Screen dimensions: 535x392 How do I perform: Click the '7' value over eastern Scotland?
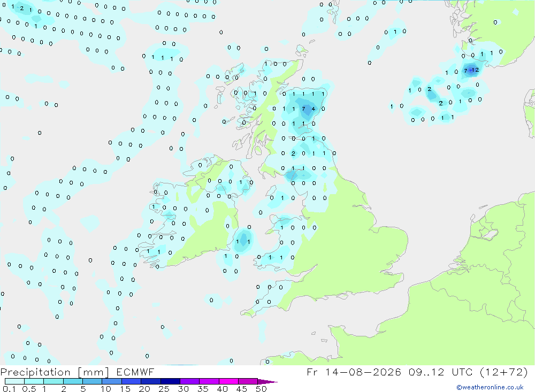pos(304,109)
